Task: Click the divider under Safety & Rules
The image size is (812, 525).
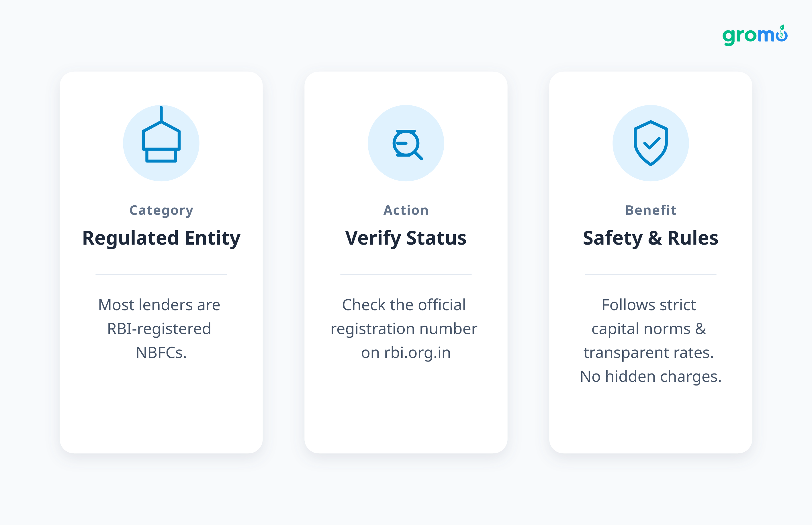Action: coord(650,274)
